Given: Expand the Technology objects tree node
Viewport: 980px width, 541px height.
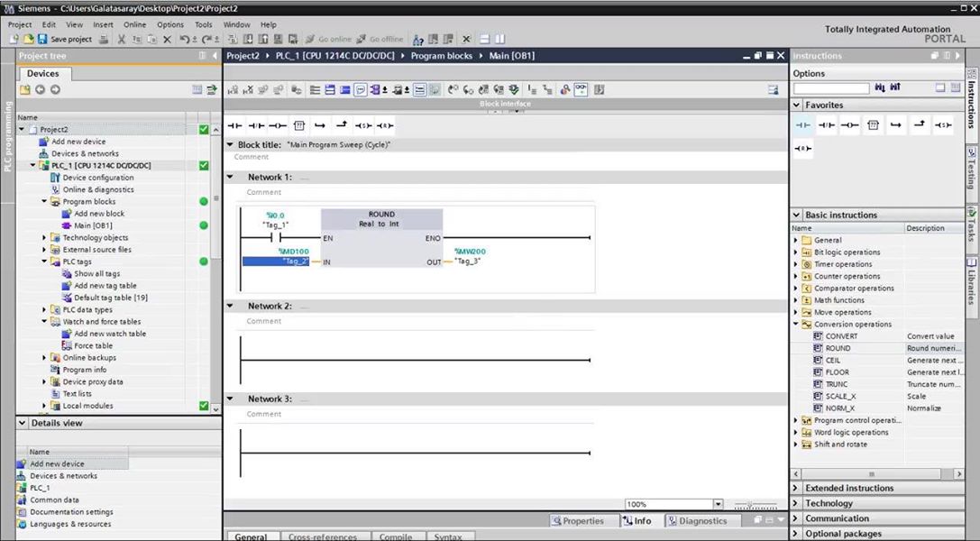Looking at the screenshot, I should (44, 237).
